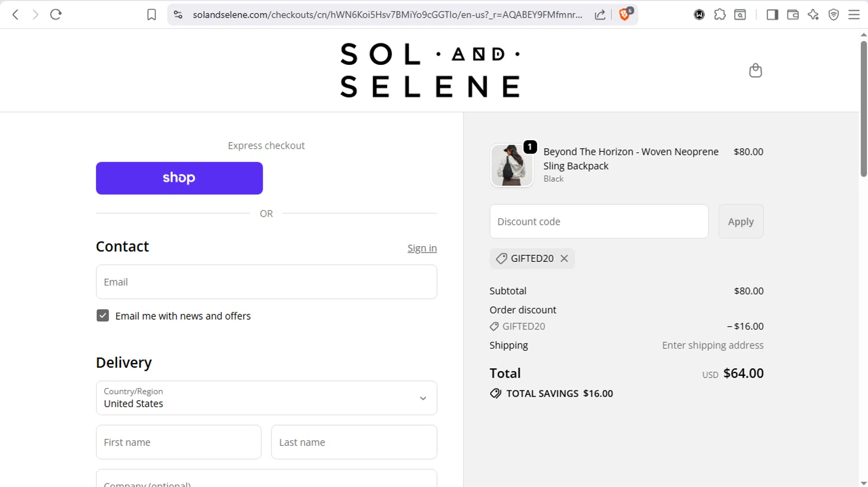Screen dimensions: 868x487
Task: Open the shopping bag cart
Action: coord(755,70)
